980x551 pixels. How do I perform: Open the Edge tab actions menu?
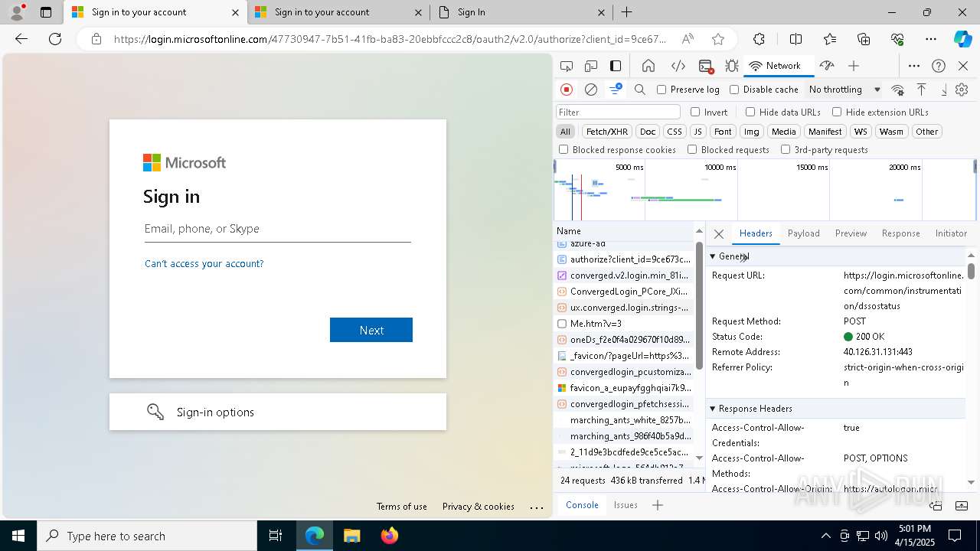pos(46,12)
